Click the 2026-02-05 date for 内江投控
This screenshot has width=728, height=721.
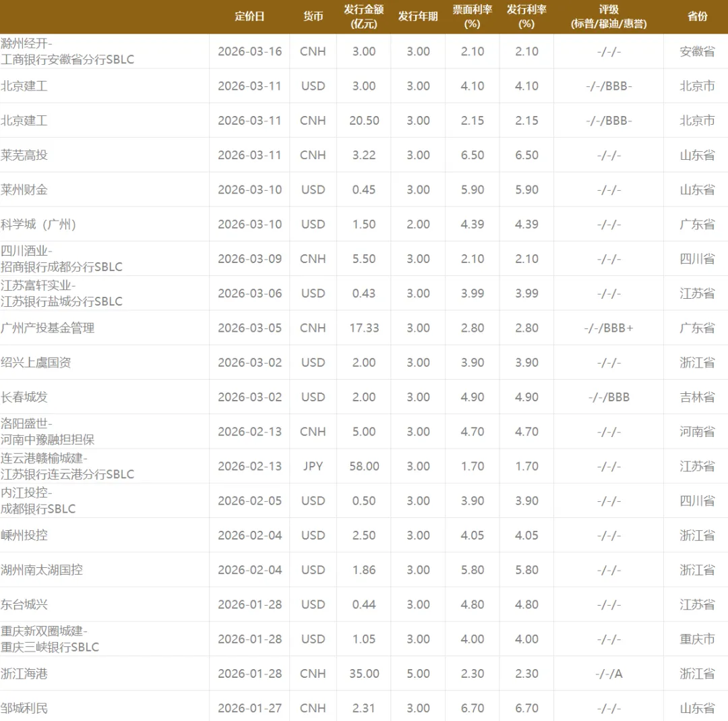(248, 500)
